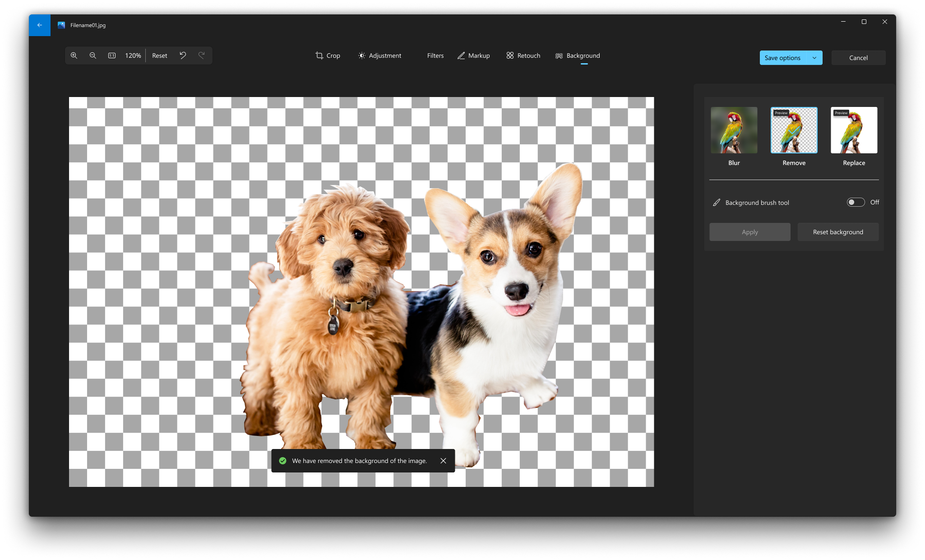Open the Markup tool
Image resolution: width=925 pixels, height=560 pixels.
[x=473, y=56]
